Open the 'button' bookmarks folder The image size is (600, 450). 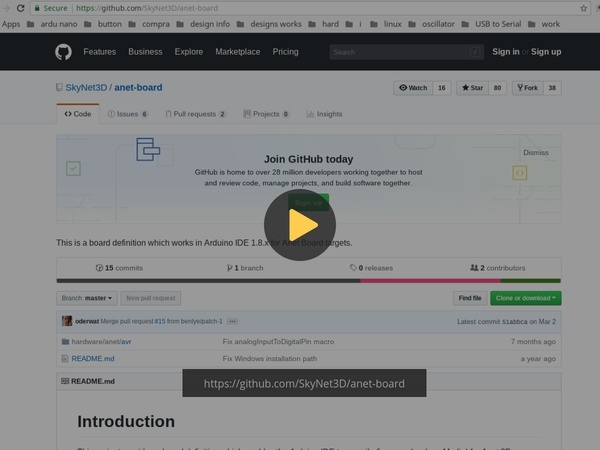coord(103,24)
